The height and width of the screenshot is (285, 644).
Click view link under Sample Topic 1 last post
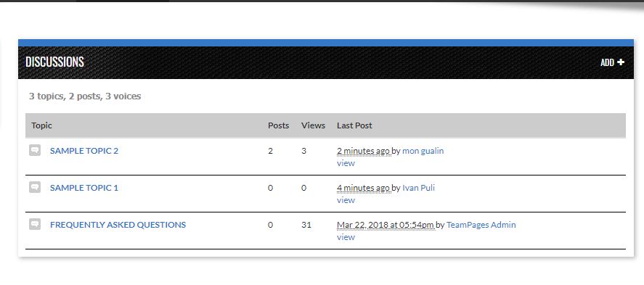[x=346, y=200]
